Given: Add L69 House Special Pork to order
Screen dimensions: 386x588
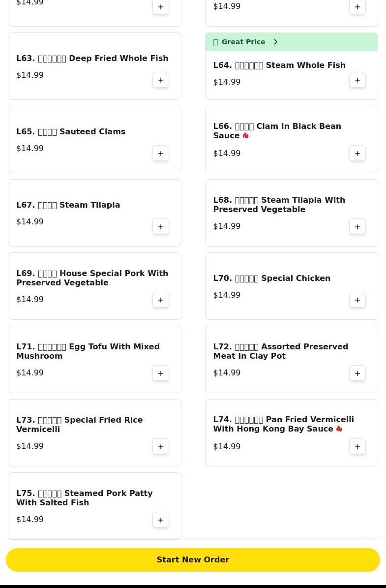Looking at the screenshot, I should click(x=161, y=300).
